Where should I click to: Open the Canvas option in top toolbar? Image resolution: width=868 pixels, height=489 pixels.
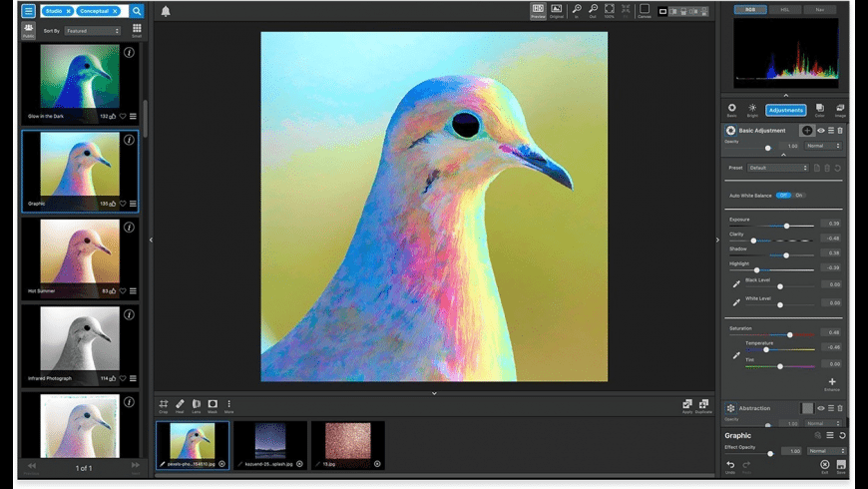645,11
